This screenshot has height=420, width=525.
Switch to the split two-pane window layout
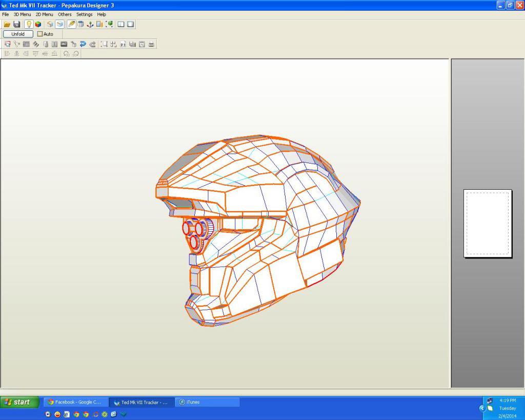pyautogui.click(x=121, y=24)
